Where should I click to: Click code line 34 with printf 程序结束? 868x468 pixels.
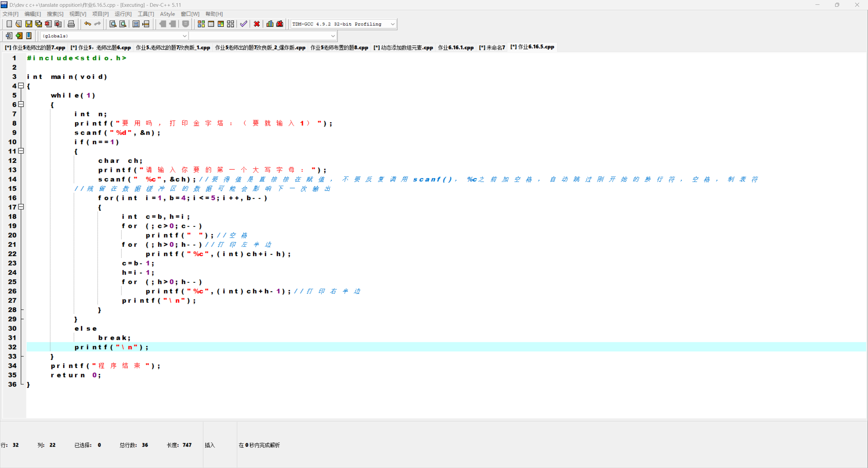(105, 366)
